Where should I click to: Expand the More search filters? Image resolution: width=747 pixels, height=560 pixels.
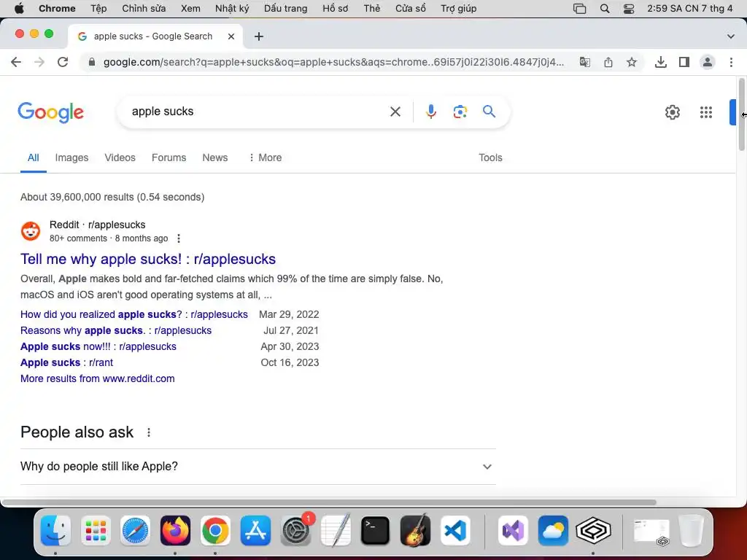tap(266, 157)
